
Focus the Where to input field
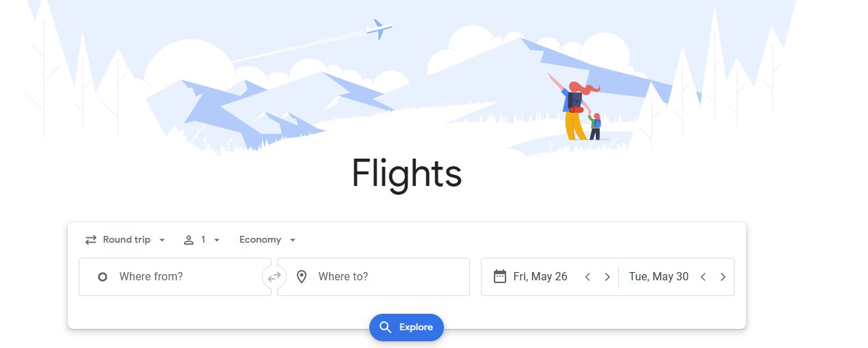pyautogui.click(x=373, y=277)
